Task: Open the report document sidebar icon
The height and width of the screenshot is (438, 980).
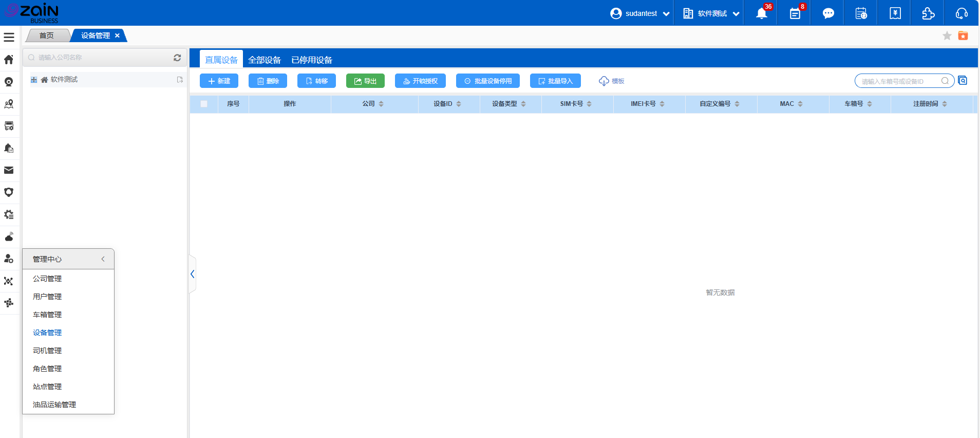Action: tap(9, 148)
